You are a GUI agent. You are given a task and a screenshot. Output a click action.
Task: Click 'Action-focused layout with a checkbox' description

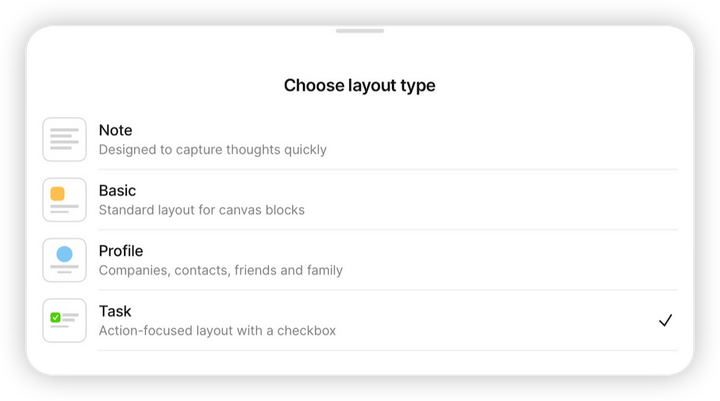tap(217, 330)
